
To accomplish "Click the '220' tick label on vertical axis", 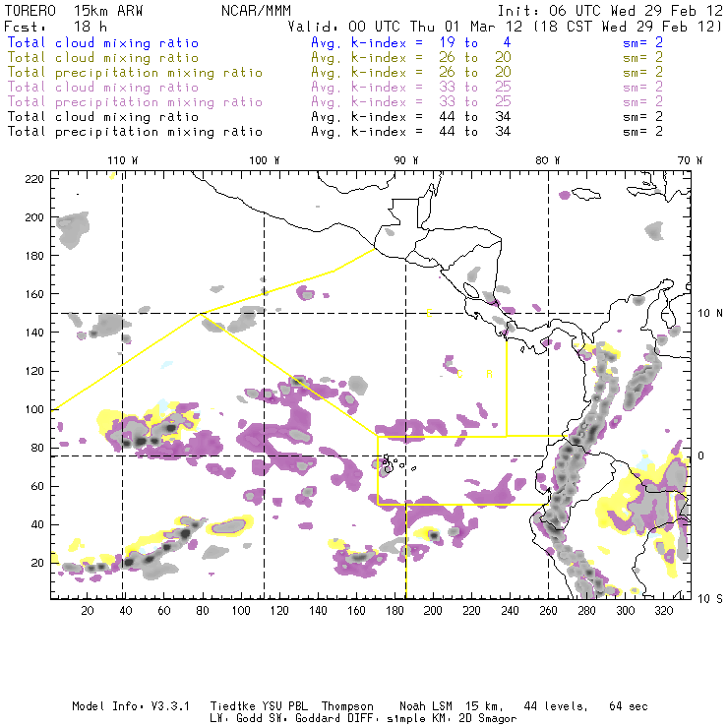I will coord(34,179).
